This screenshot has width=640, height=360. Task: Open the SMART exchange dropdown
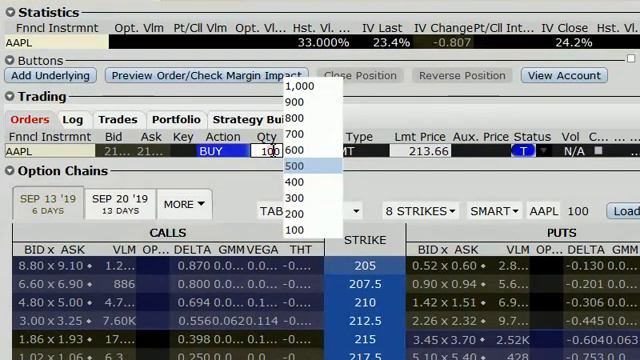pyautogui.click(x=494, y=211)
